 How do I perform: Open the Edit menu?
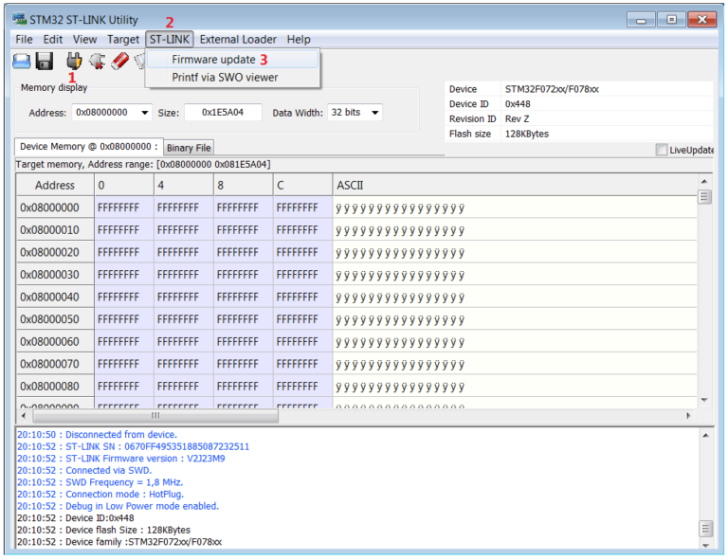(x=53, y=40)
